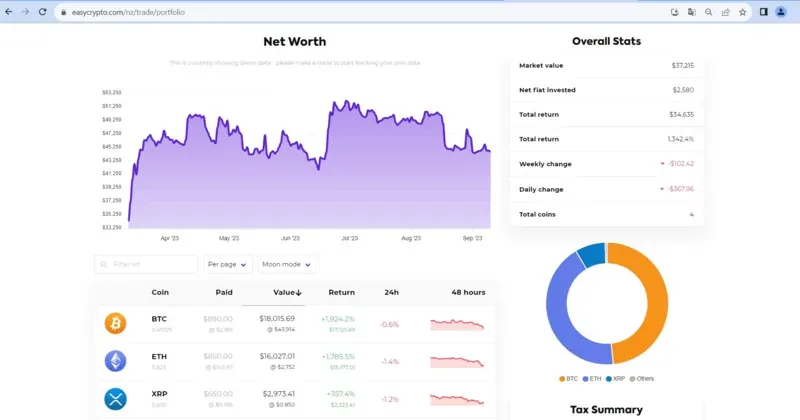Click the easycrypto.com address bar URL
Screen dimensions: 800x420
click(x=128, y=12)
